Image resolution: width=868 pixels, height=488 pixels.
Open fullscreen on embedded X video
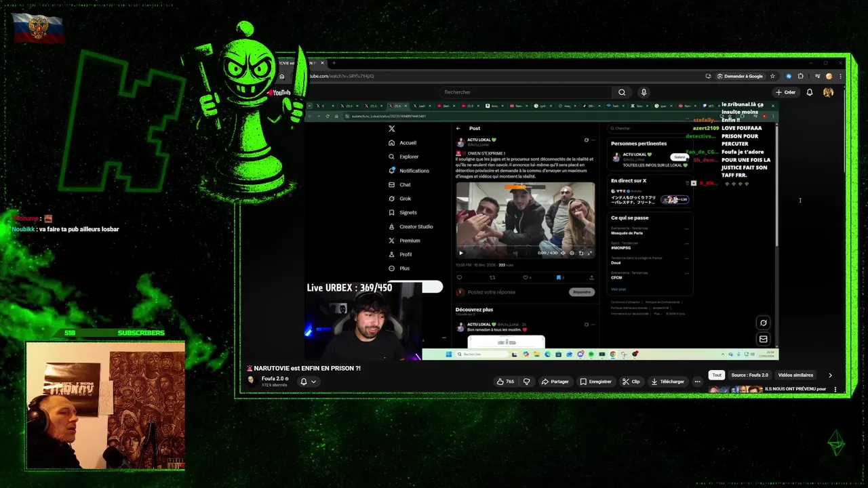click(589, 253)
